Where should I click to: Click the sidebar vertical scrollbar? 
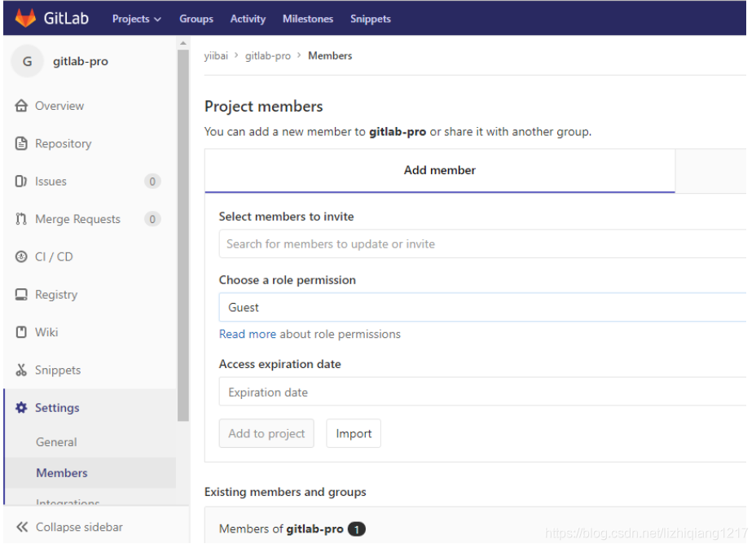pyautogui.click(x=183, y=235)
